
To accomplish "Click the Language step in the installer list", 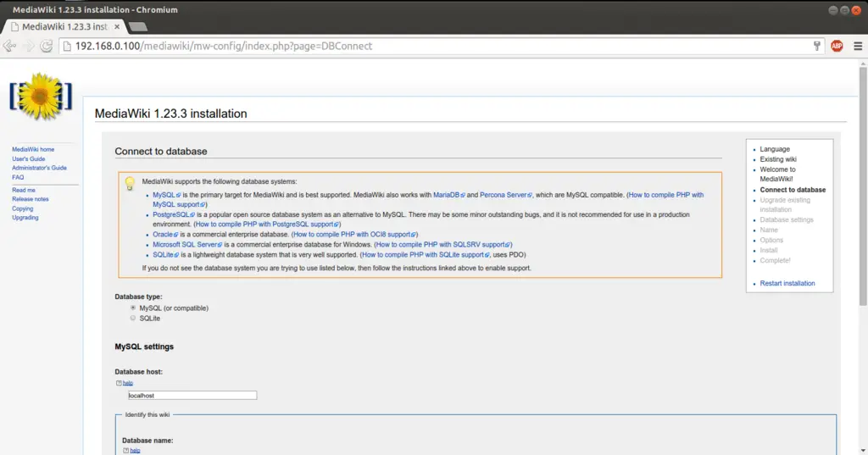I will pos(775,149).
